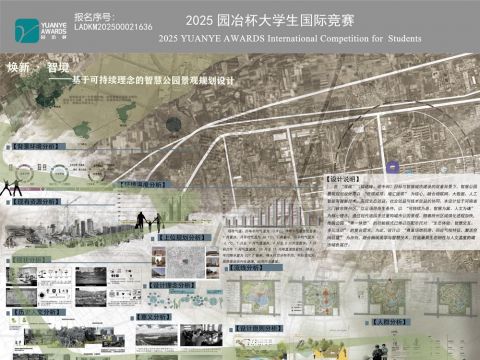
Task: Select the 背景环境分析 section heading
Action: (35, 146)
